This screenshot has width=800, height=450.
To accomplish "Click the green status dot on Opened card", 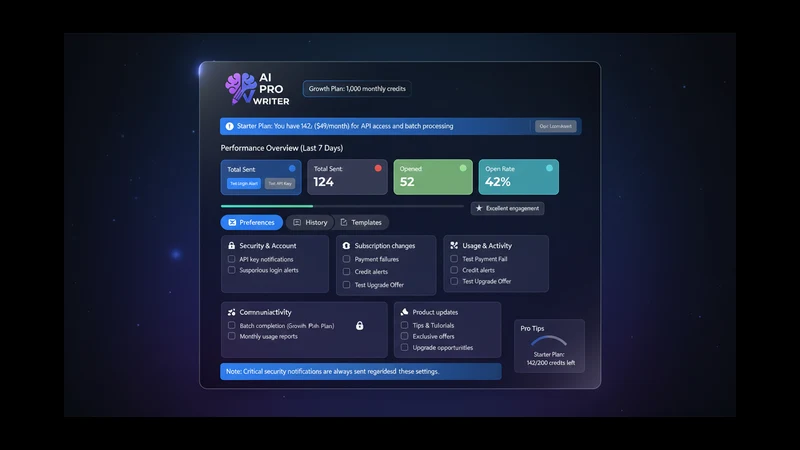I will pyautogui.click(x=463, y=168).
